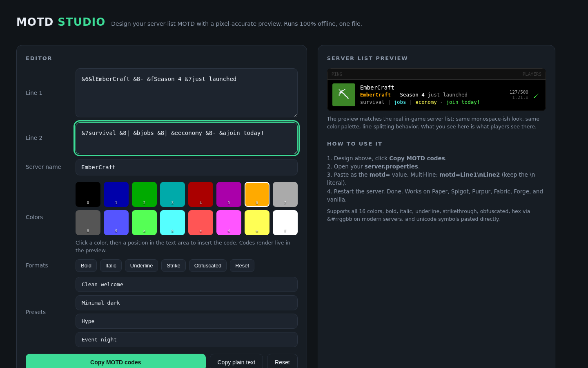Insert the Italic format code

(111, 265)
